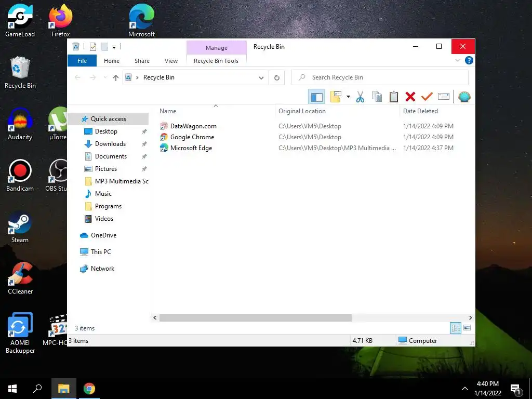The image size is (532, 399).
Task: Click the Copy icon in toolbar
Action: (377, 97)
